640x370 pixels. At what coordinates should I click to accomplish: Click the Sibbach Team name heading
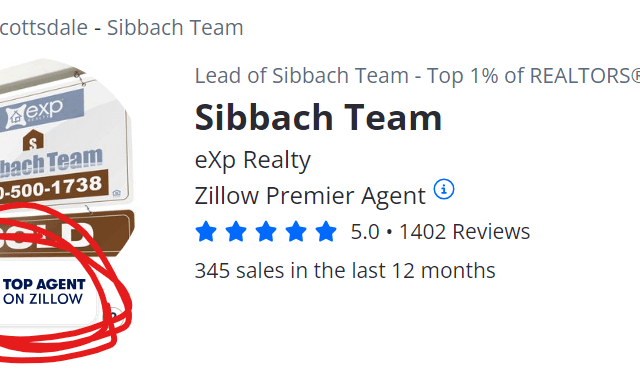(318, 118)
